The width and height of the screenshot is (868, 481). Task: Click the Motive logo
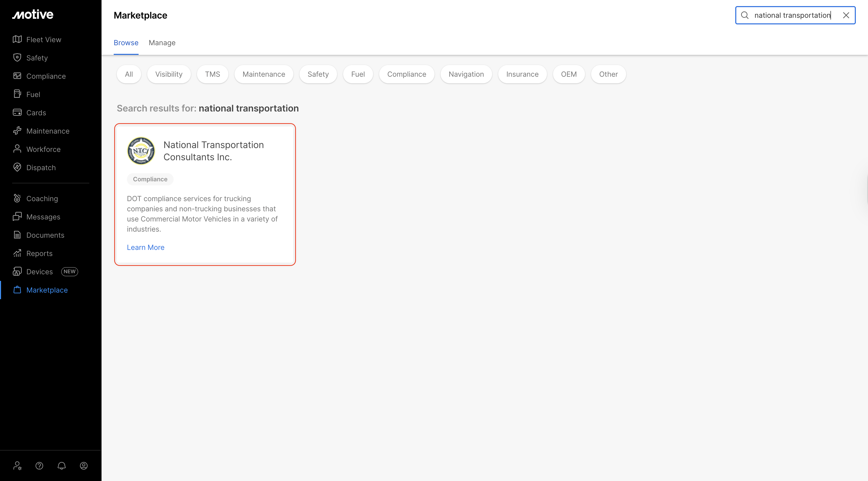[33, 14]
